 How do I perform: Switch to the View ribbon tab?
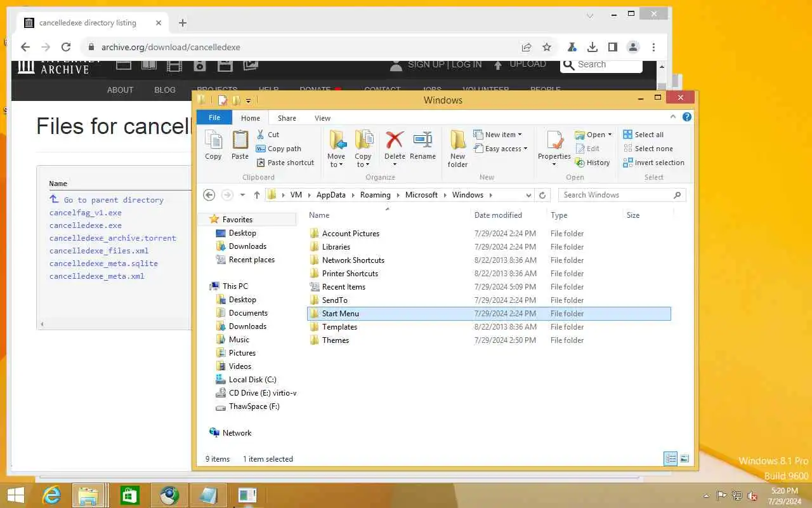(x=322, y=118)
